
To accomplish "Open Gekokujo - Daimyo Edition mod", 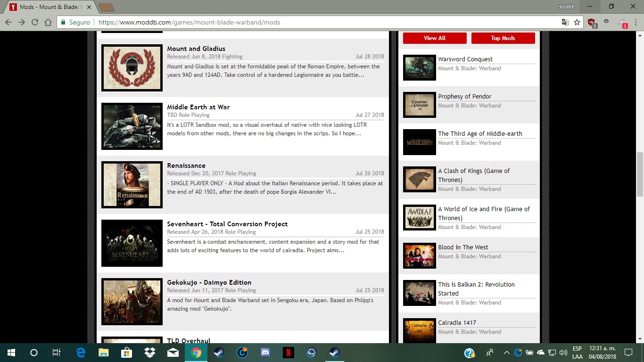I will 209,282.
